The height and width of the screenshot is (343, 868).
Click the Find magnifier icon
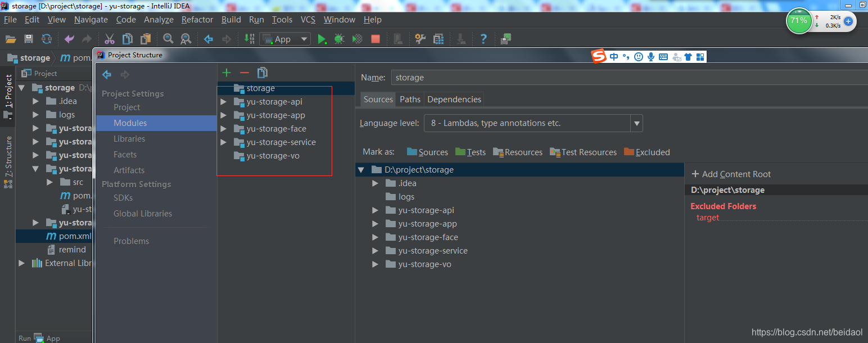168,39
